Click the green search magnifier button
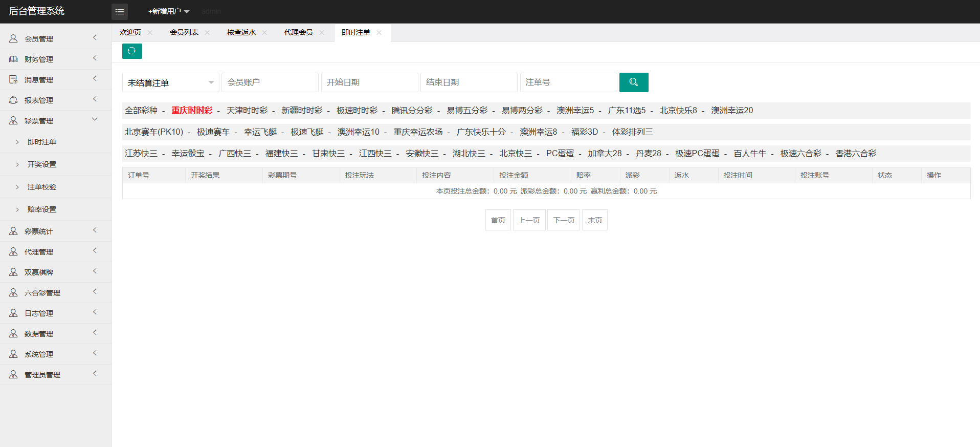The image size is (980, 447). (634, 82)
